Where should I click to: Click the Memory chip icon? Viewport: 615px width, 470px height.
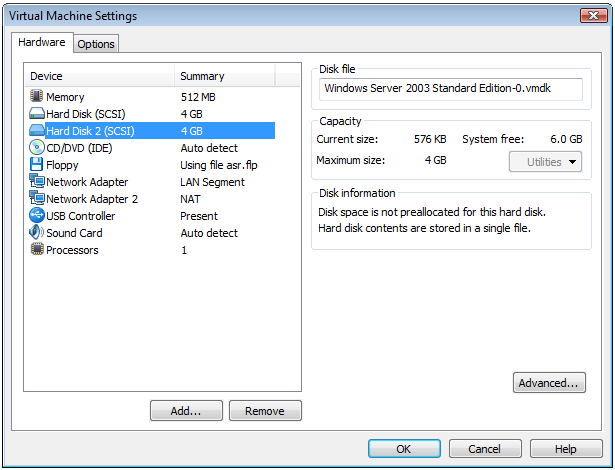[36, 96]
